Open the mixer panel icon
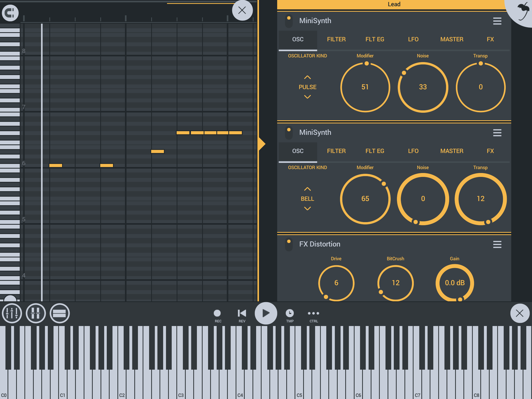532x399 pixels. pyautogui.click(x=12, y=313)
